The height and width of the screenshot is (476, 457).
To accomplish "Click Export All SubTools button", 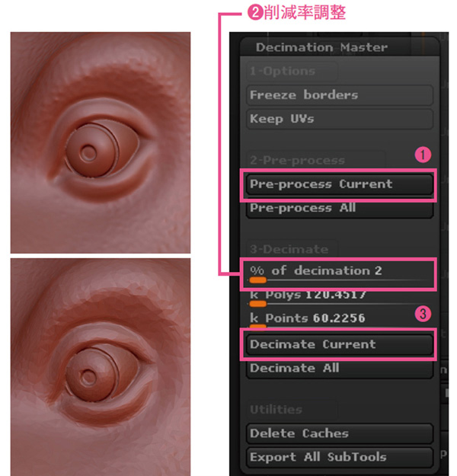I will pyautogui.click(x=340, y=458).
